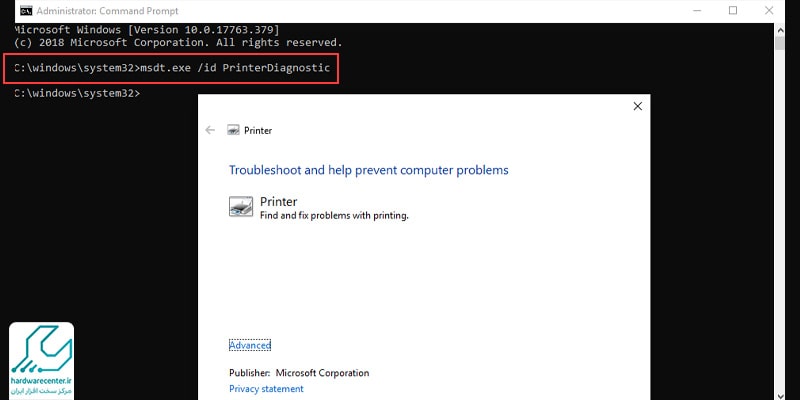800x400 pixels.
Task: Maximize the Command Prompt window
Action: pyautogui.click(x=733, y=11)
